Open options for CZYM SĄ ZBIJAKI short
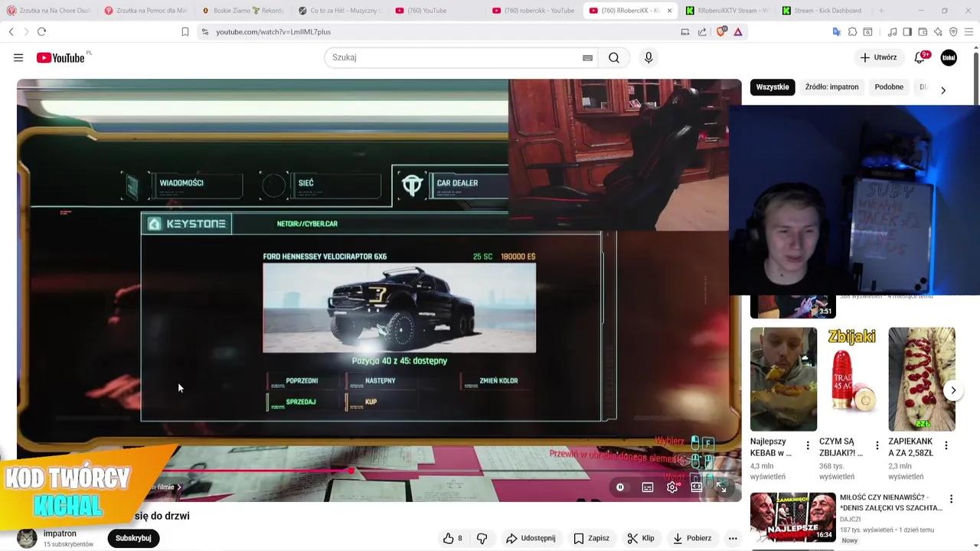This screenshot has width=980, height=551. pyautogui.click(x=877, y=445)
